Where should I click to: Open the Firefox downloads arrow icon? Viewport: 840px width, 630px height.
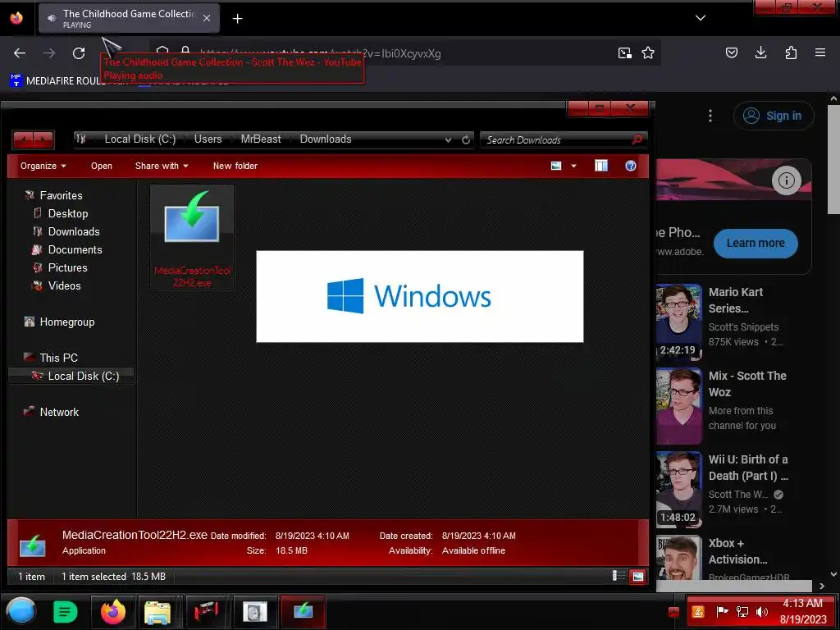(760, 52)
